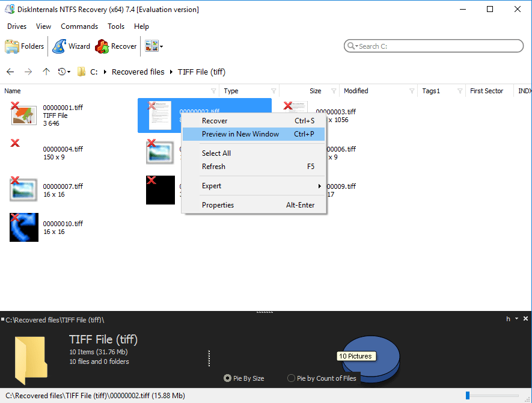Adjust the thumbnail zoom slider
The height and width of the screenshot is (403, 532).
point(469,395)
